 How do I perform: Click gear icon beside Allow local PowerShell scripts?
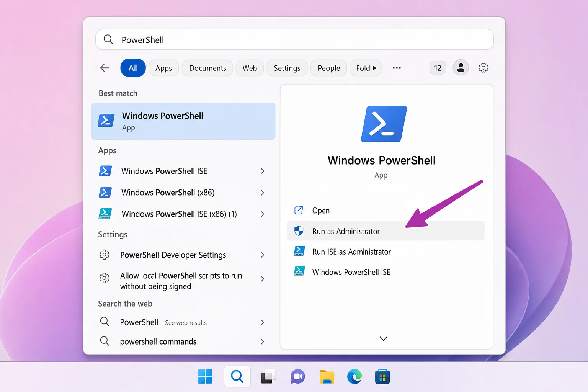(x=105, y=278)
